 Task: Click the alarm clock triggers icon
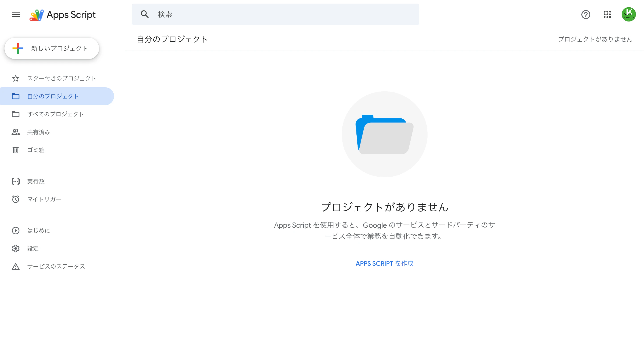(15, 199)
